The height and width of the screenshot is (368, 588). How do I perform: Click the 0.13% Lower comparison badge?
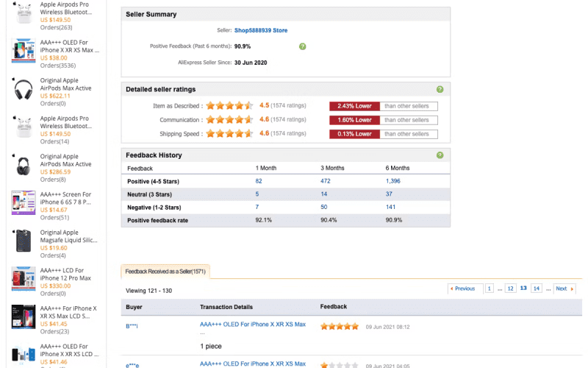coord(354,134)
